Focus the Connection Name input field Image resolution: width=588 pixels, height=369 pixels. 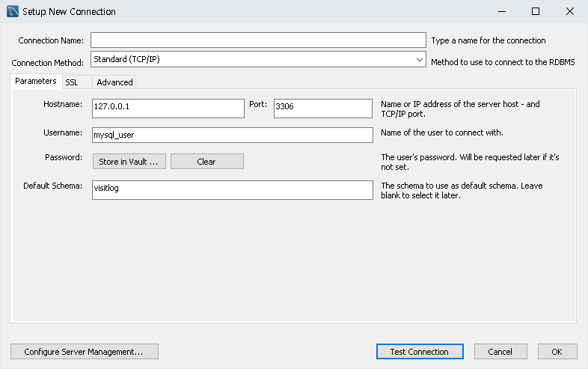258,40
